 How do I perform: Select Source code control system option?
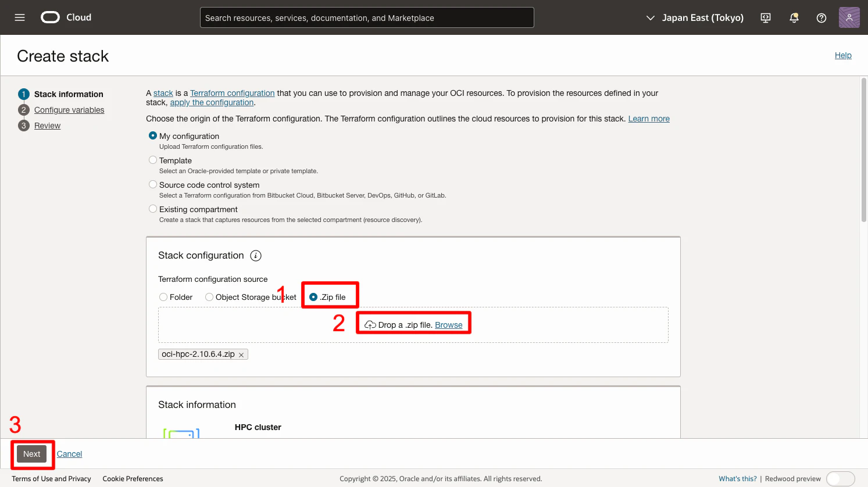click(153, 184)
